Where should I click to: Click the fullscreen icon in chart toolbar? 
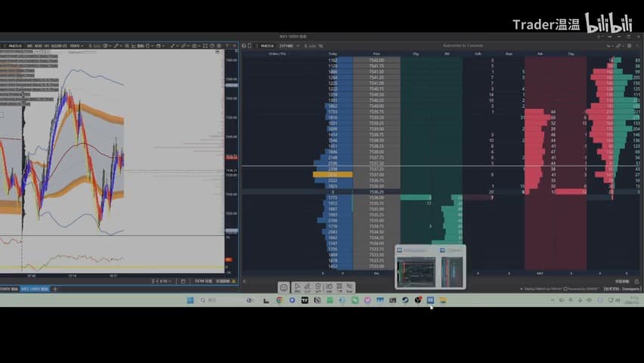point(205,45)
